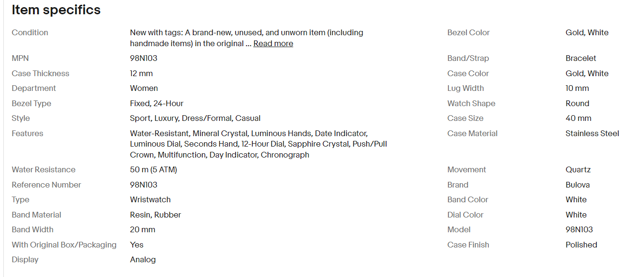Viewport: 644px width, 277px height.
Task: Select the MPN value 98N103
Action: tap(144, 58)
